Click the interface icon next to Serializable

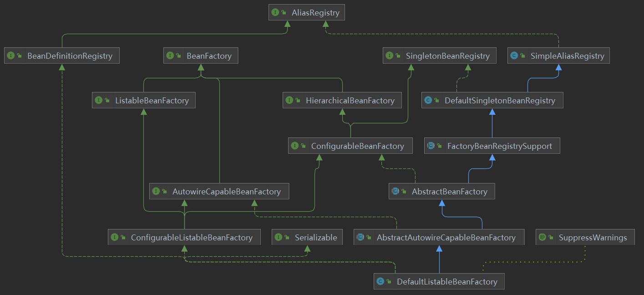coord(279,237)
